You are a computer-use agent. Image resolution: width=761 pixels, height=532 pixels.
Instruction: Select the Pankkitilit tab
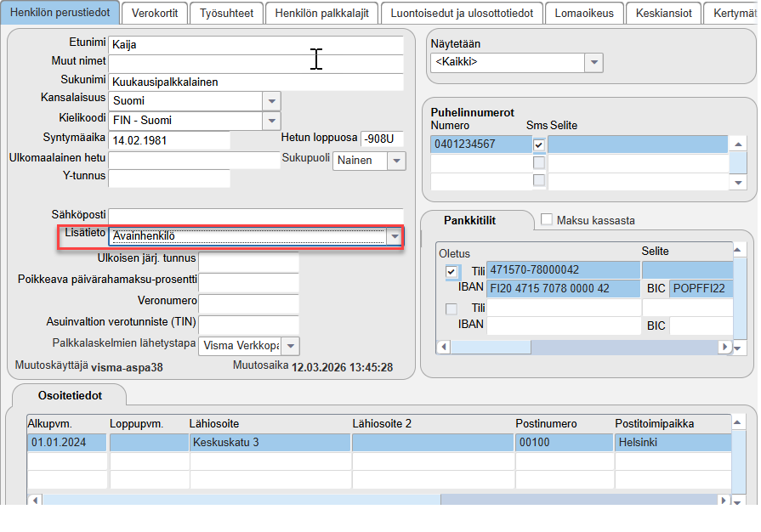coord(470,221)
